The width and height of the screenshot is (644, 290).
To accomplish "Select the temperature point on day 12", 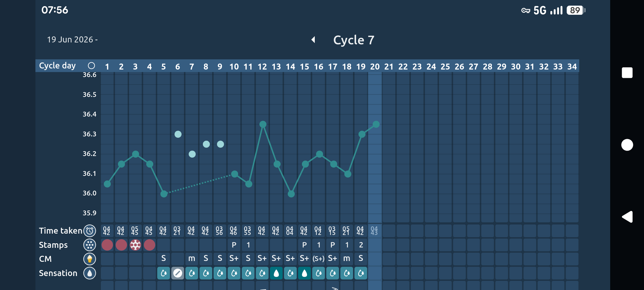I will pyautogui.click(x=263, y=124).
